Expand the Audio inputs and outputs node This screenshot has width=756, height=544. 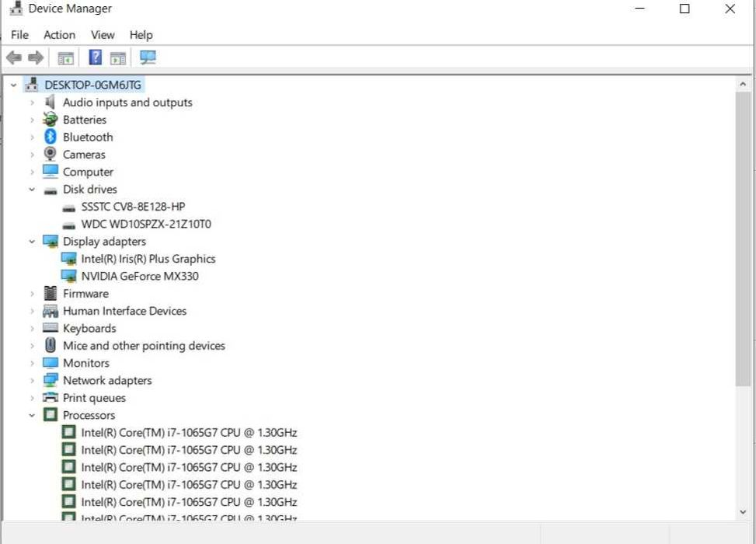[x=32, y=103]
